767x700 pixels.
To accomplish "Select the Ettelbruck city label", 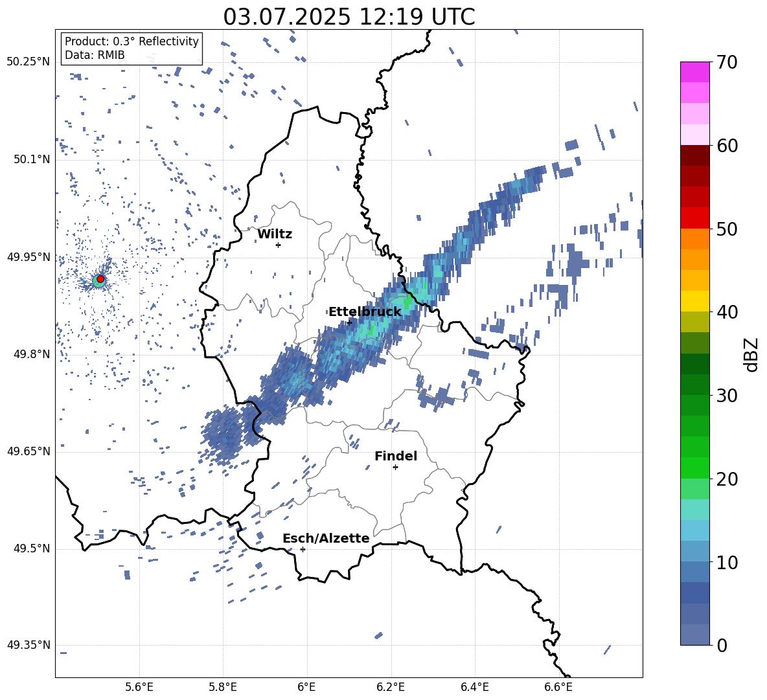I will tap(365, 312).
